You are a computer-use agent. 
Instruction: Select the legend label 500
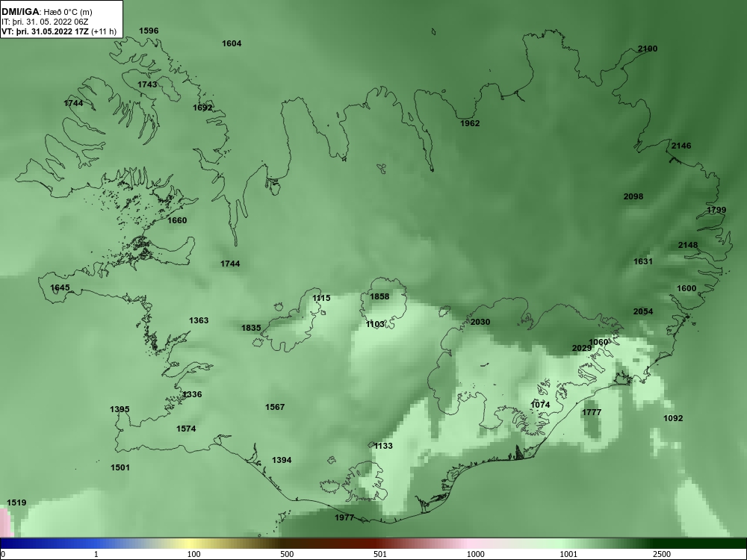pyautogui.click(x=287, y=554)
